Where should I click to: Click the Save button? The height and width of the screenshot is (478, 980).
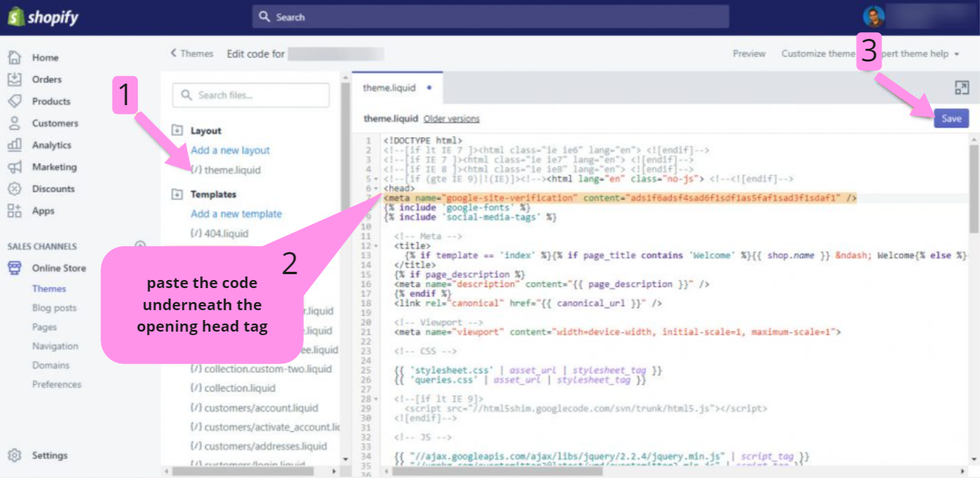[x=951, y=118]
